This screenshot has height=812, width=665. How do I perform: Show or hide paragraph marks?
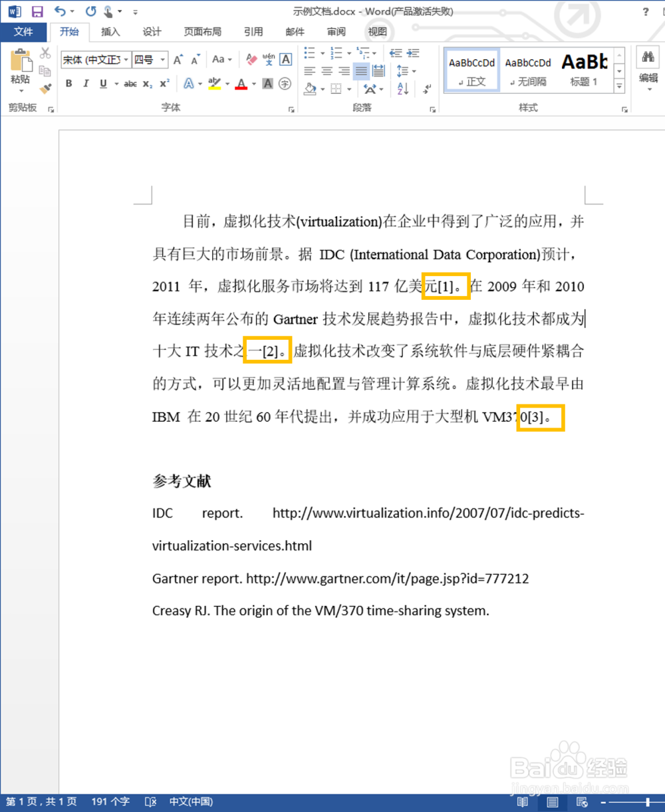(428, 88)
